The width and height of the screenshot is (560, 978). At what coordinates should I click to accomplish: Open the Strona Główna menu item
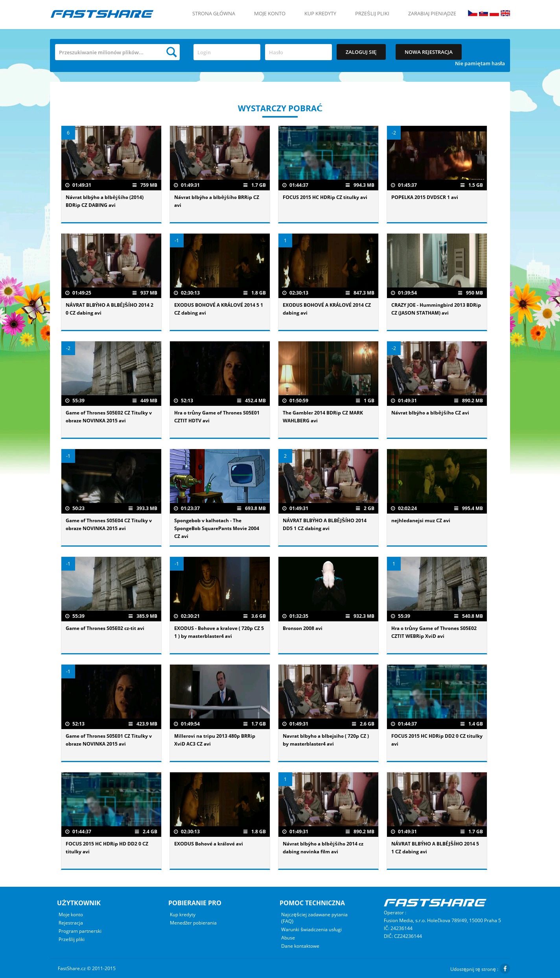pyautogui.click(x=214, y=14)
